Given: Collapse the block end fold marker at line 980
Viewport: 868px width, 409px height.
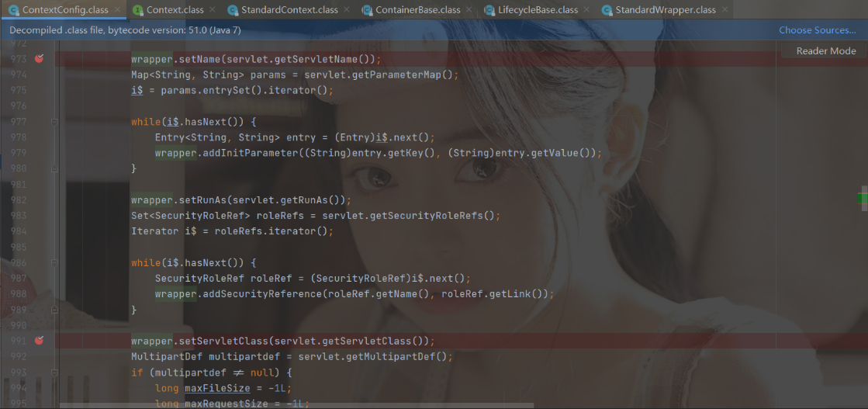Looking at the screenshot, I should [x=54, y=168].
